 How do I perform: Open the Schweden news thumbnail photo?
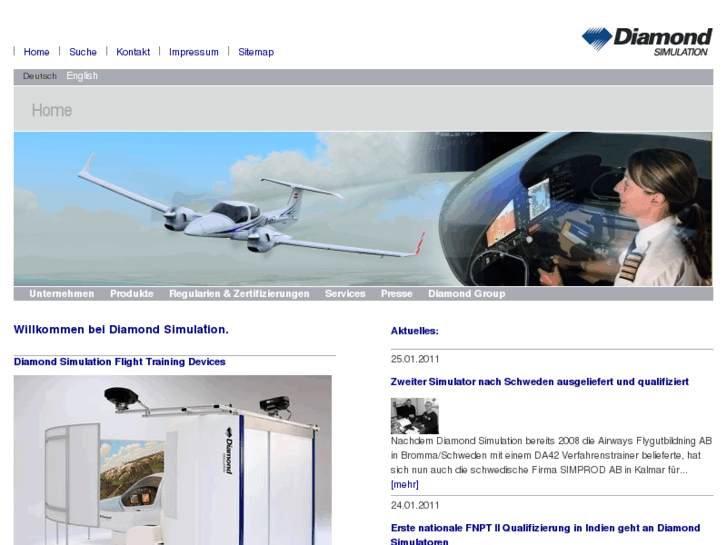(x=415, y=416)
